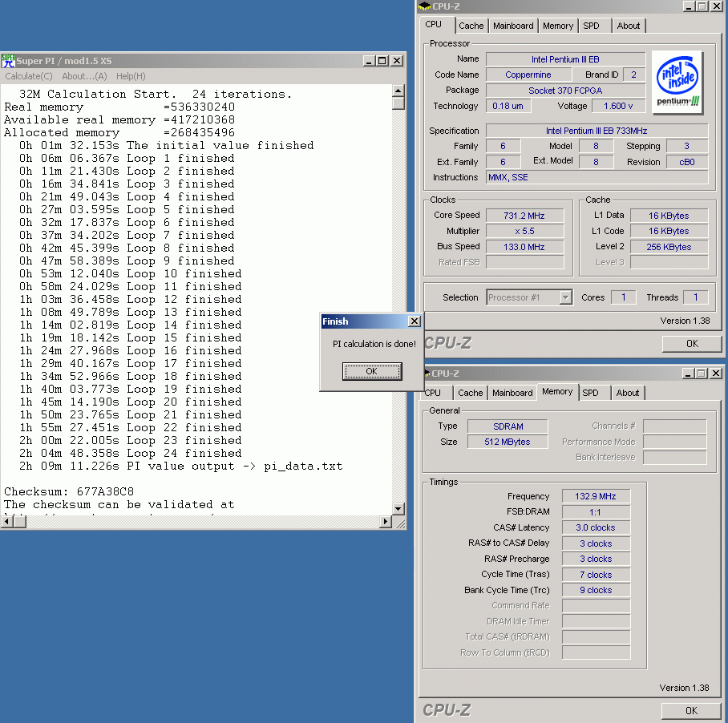This screenshot has width=728, height=723.
Task: Select the Memory tab in bottom CPU-Z window
Action: point(557,392)
